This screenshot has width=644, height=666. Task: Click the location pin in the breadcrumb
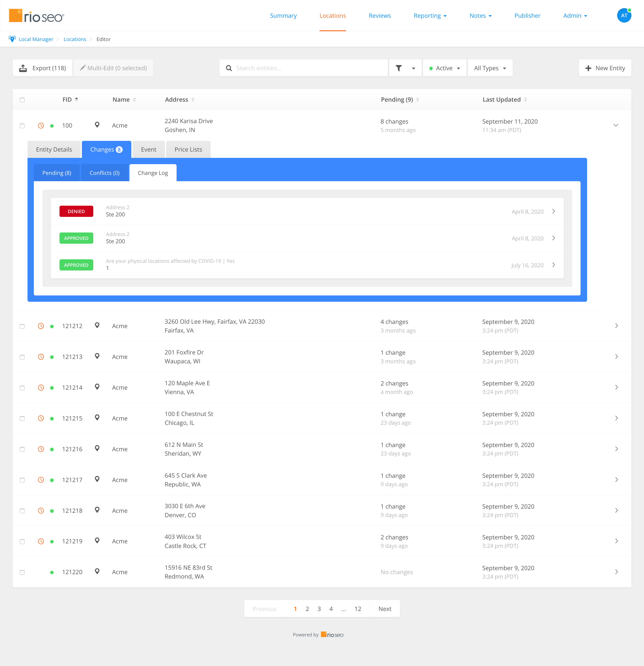coord(13,39)
